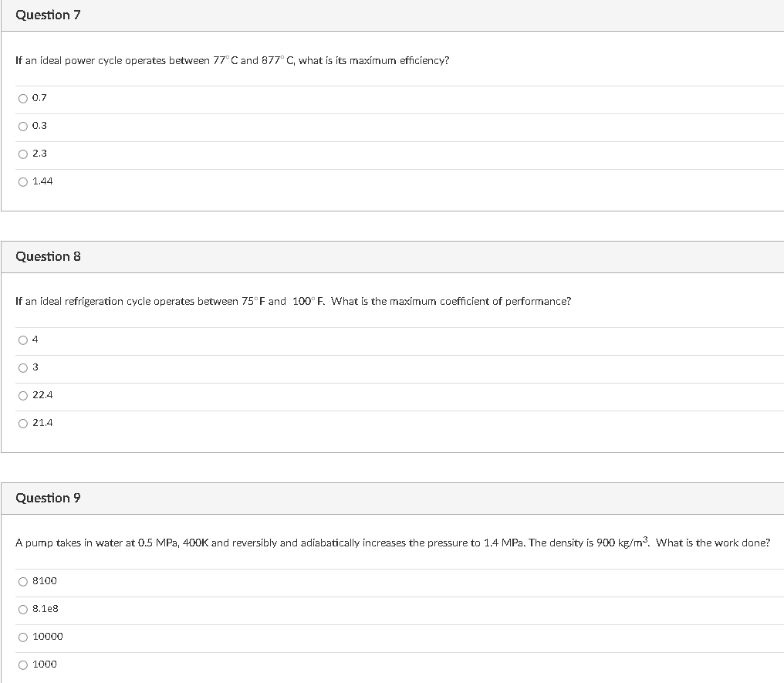Image resolution: width=784 pixels, height=683 pixels.
Task: Select answer 10000 for Question 9
Action: tap(23, 637)
